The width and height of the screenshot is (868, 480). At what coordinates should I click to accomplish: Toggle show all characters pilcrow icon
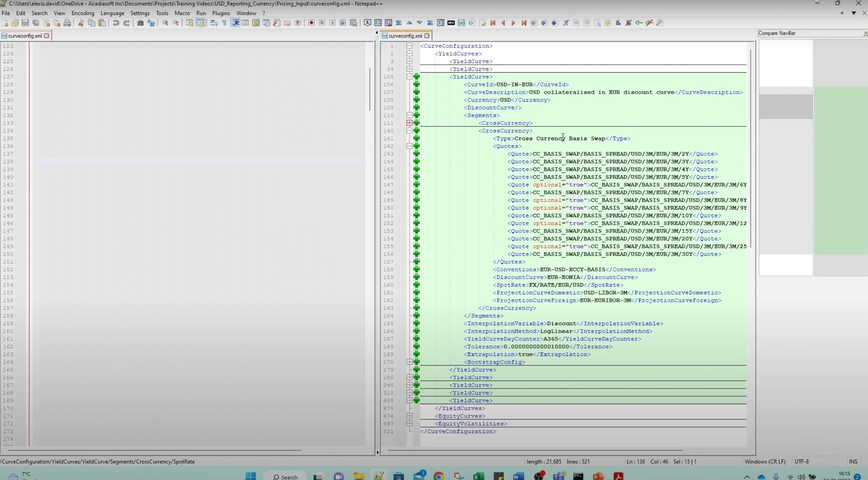point(224,23)
